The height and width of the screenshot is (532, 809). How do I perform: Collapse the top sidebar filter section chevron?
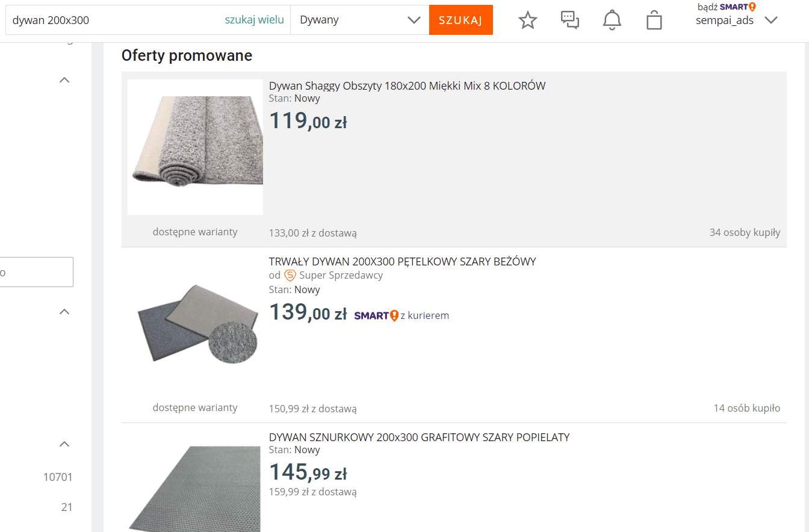pos(64,80)
